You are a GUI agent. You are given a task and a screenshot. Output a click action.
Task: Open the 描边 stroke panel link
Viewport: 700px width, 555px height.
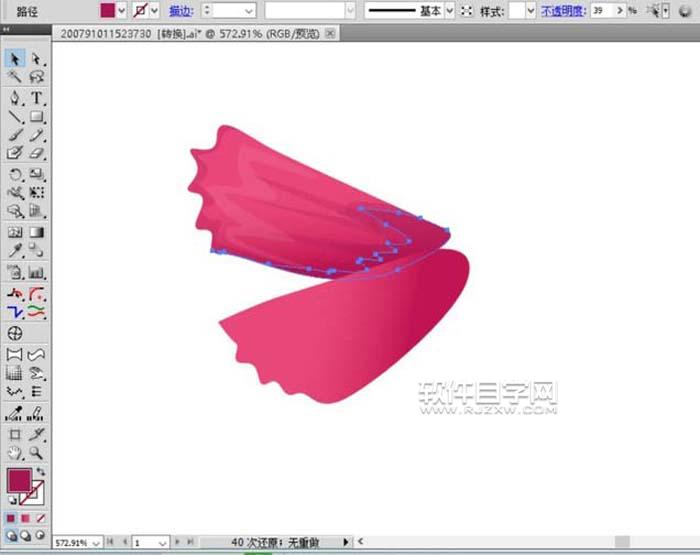(x=181, y=10)
